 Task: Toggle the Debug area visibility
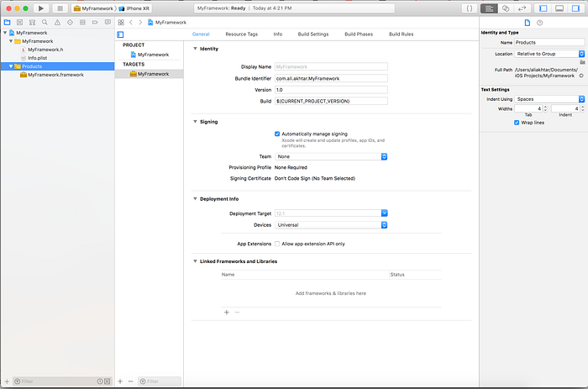click(559, 8)
